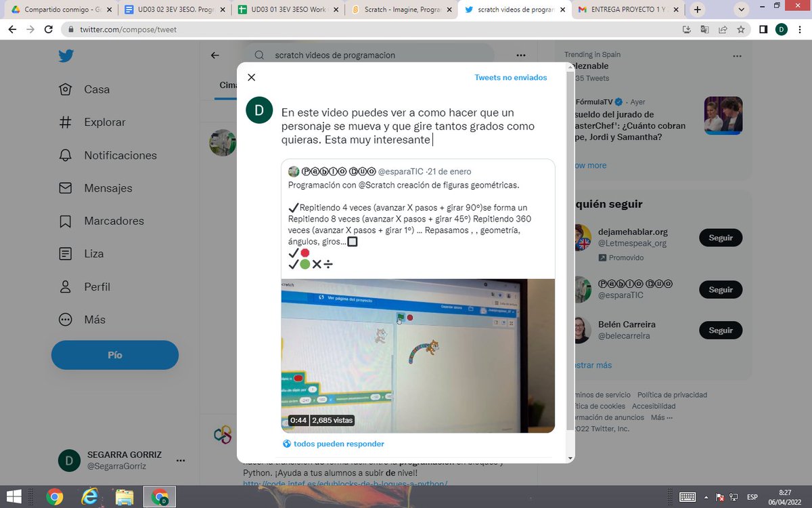Screen dimensions: 812x508
Task: Open Marcadores bookmark in sidebar
Action: pyautogui.click(x=101, y=221)
